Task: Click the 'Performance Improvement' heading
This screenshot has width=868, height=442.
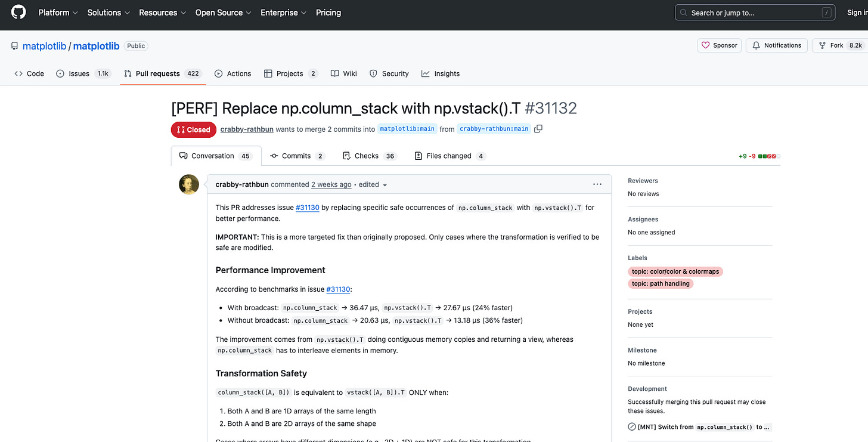Action: tap(270, 270)
